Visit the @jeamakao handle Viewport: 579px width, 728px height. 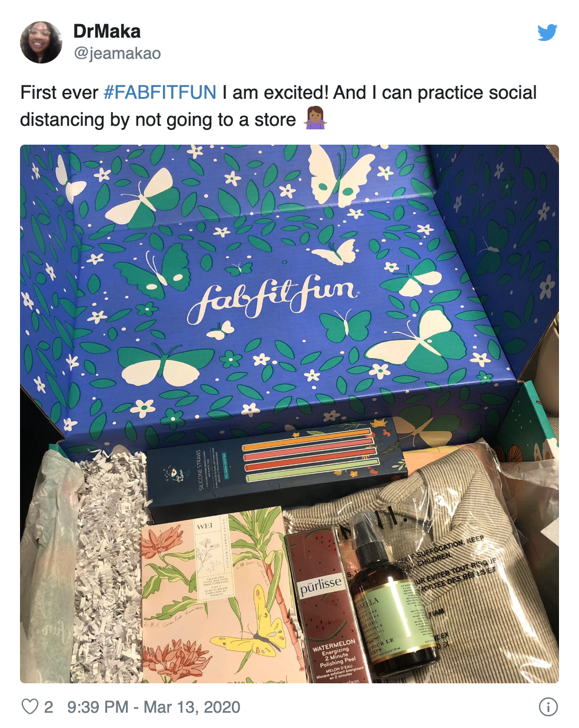click(x=117, y=54)
